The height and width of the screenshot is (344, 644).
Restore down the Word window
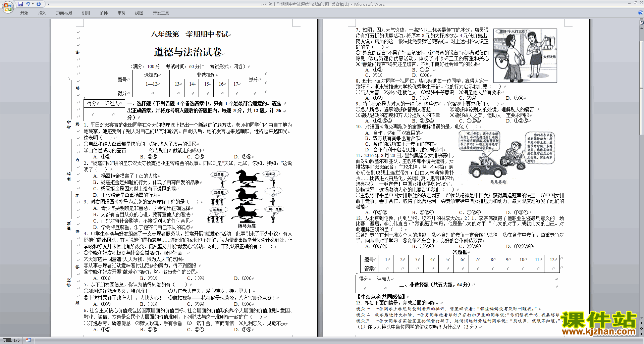[635, 3]
